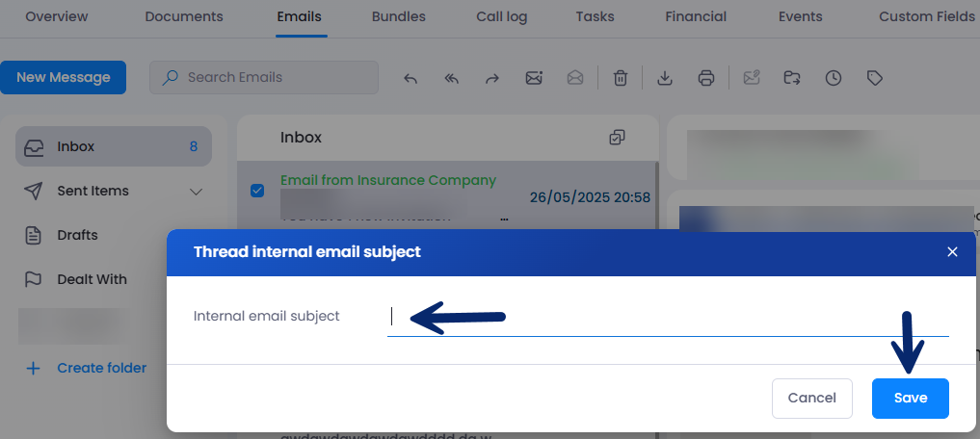980x439 pixels.
Task: Click the mark as unread envelope icon
Action: [534, 78]
